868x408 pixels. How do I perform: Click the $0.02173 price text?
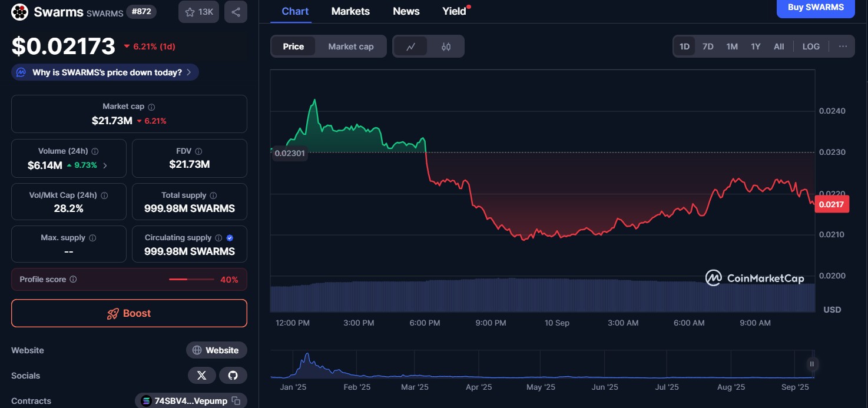(64, 46)
